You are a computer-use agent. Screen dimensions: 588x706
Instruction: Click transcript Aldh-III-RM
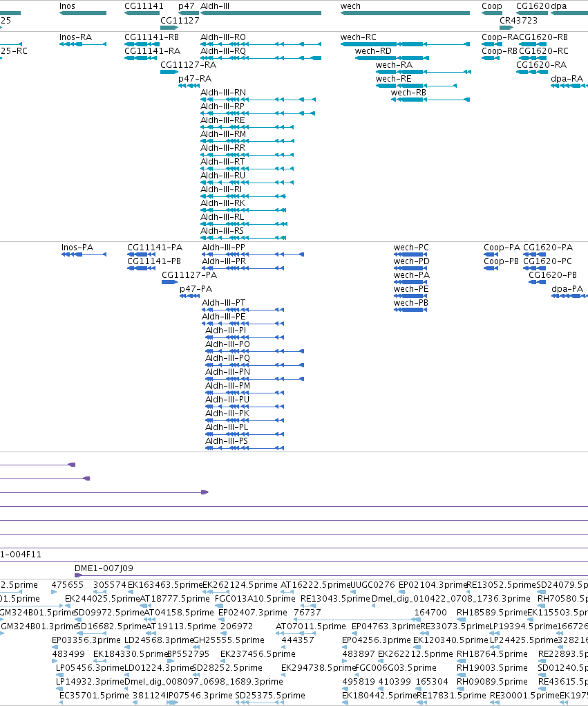click(247, 141)
